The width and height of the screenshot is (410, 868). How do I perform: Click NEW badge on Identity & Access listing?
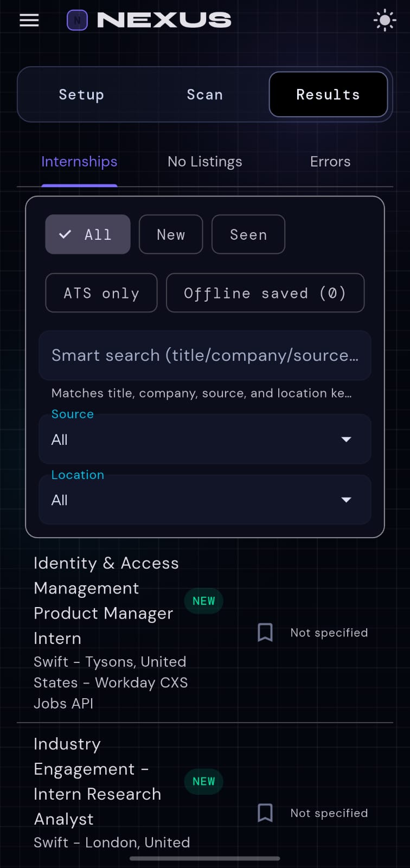(x=204, y=601)
